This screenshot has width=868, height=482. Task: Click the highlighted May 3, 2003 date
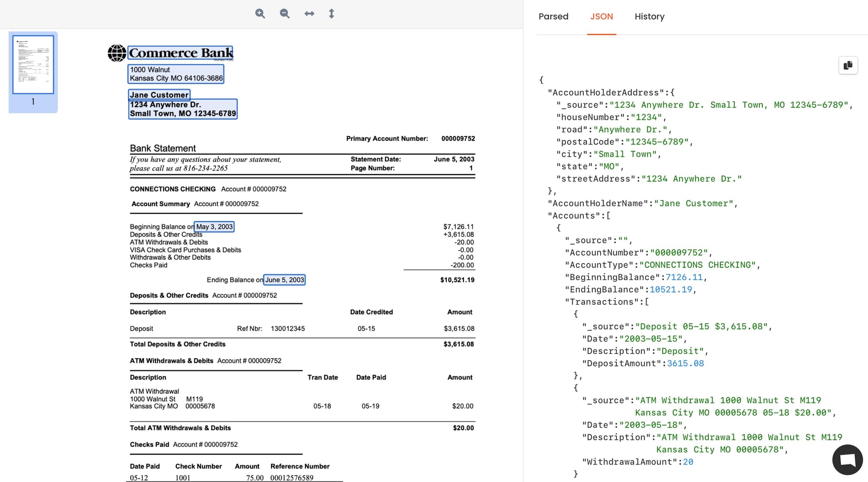[214, 227]
